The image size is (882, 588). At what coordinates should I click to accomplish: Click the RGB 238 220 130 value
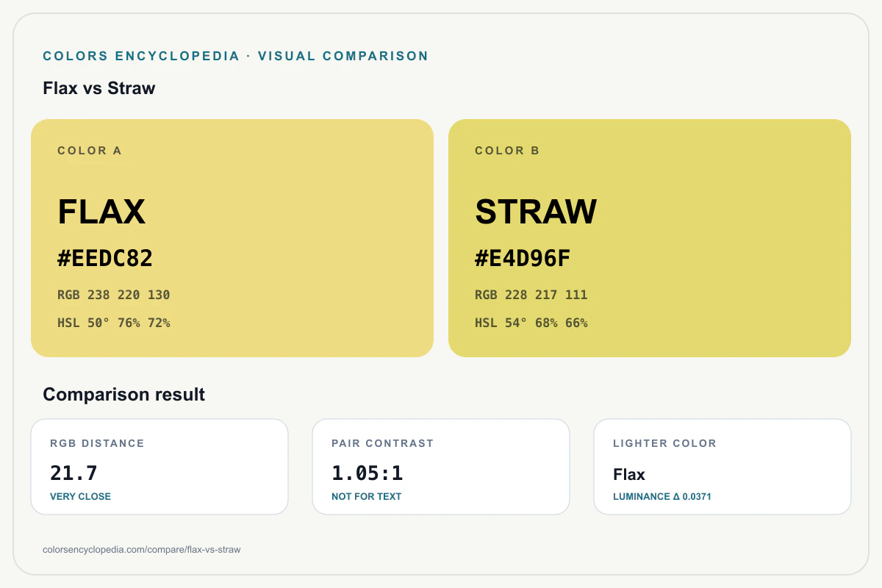[114, 295]
